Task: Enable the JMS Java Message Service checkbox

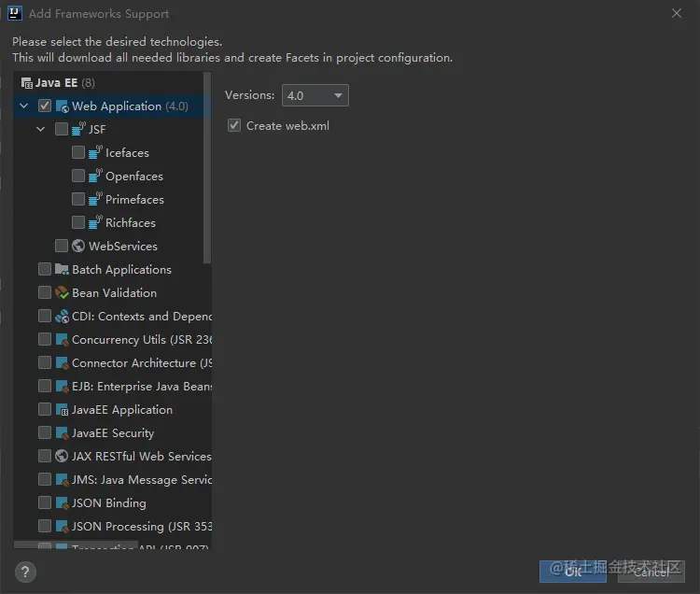Action: (45, 479)
